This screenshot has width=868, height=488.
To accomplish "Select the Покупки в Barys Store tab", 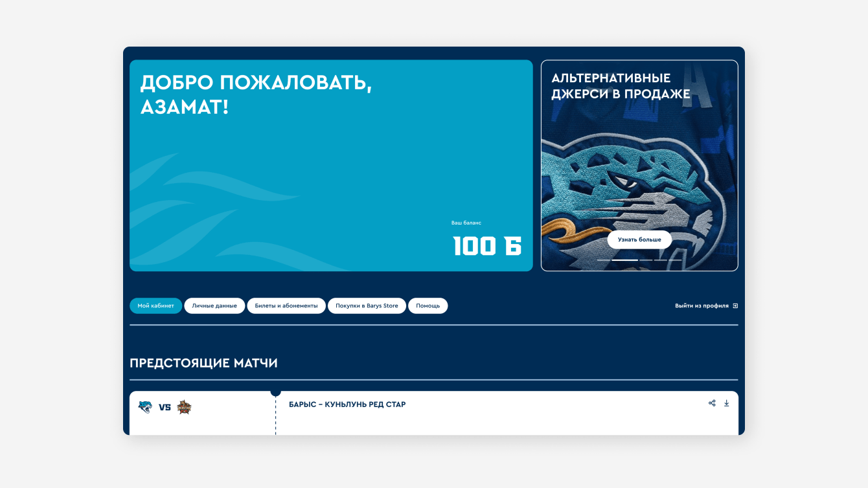I will coord(367,305).
